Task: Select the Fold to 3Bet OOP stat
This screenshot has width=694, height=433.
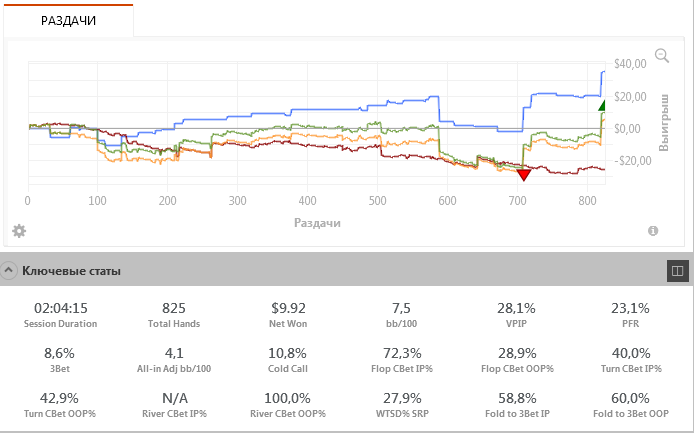Action: coord(631,406)
